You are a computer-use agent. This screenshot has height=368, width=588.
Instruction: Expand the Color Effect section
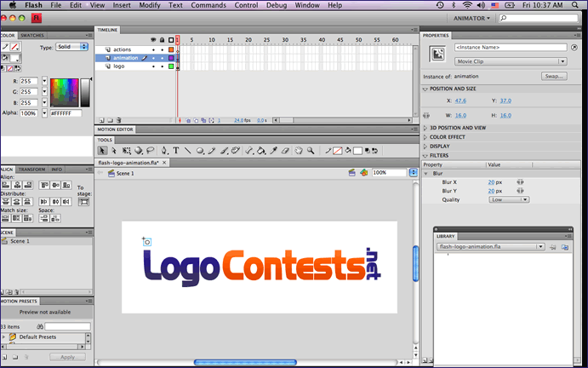click(x=425, y=137)
